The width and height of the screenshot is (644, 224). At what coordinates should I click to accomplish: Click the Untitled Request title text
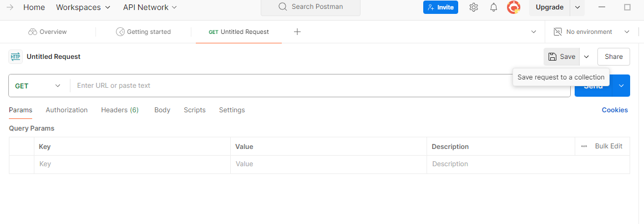pyautogui.click(x=53, y=57)
